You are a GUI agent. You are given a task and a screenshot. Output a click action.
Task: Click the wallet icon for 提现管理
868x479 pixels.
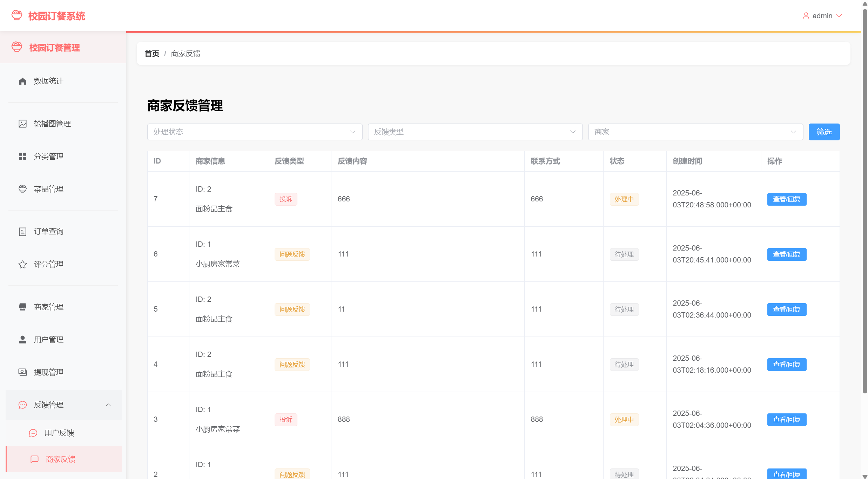point(22,372)
